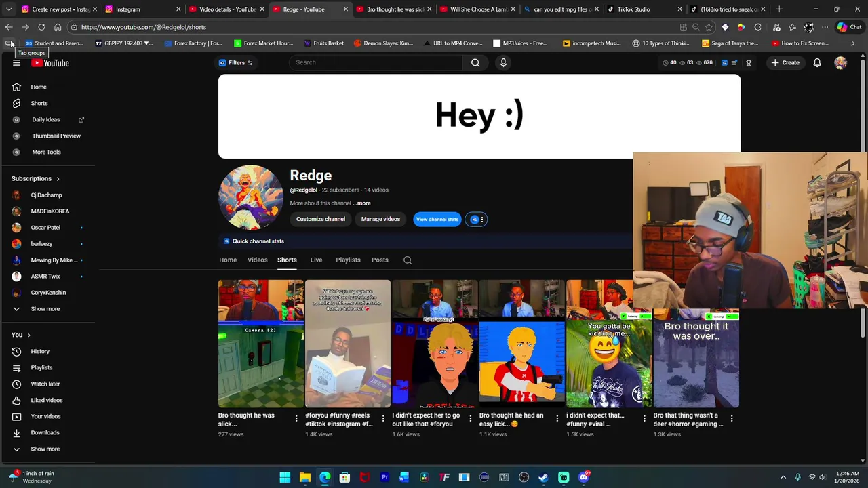
Task: Open account avatar menu at top right
Action: (841, 62)
